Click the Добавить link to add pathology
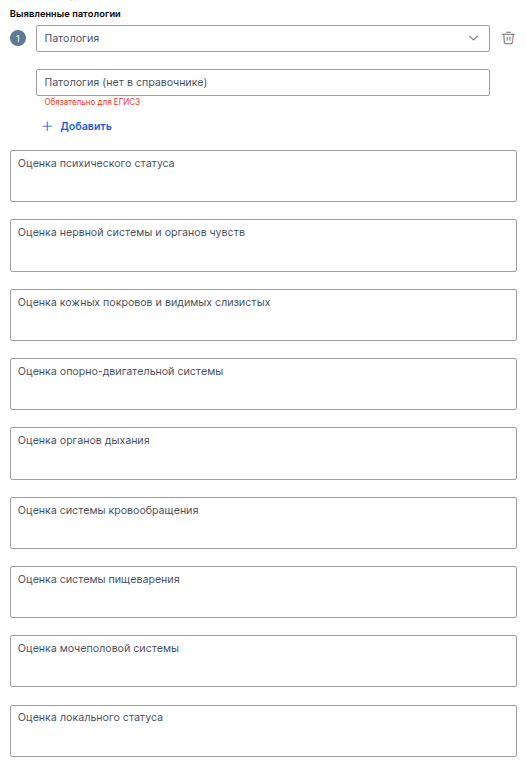Screen dimensions: 526x772 pyautogui.click(x=86, y=127)
